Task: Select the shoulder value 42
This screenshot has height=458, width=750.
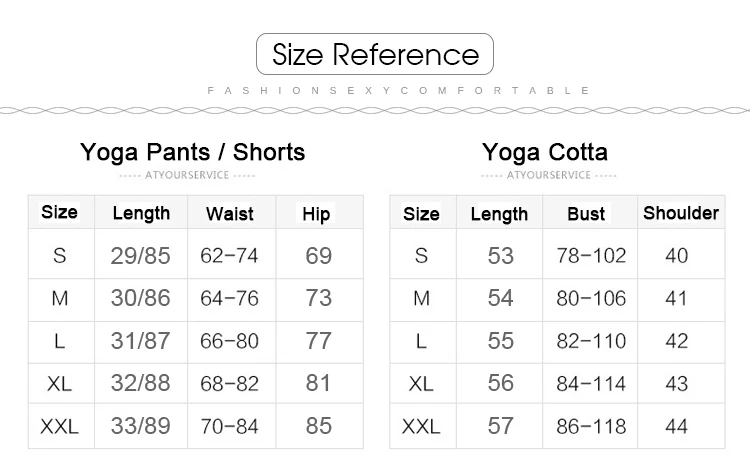Action: pyautogui.click(x=677, y=341)
